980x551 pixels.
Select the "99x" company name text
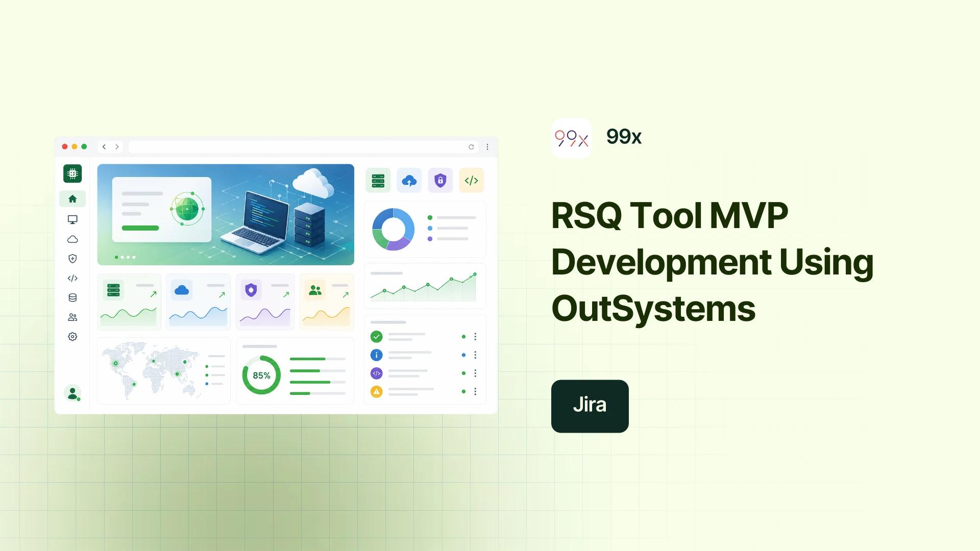[624, 137]
